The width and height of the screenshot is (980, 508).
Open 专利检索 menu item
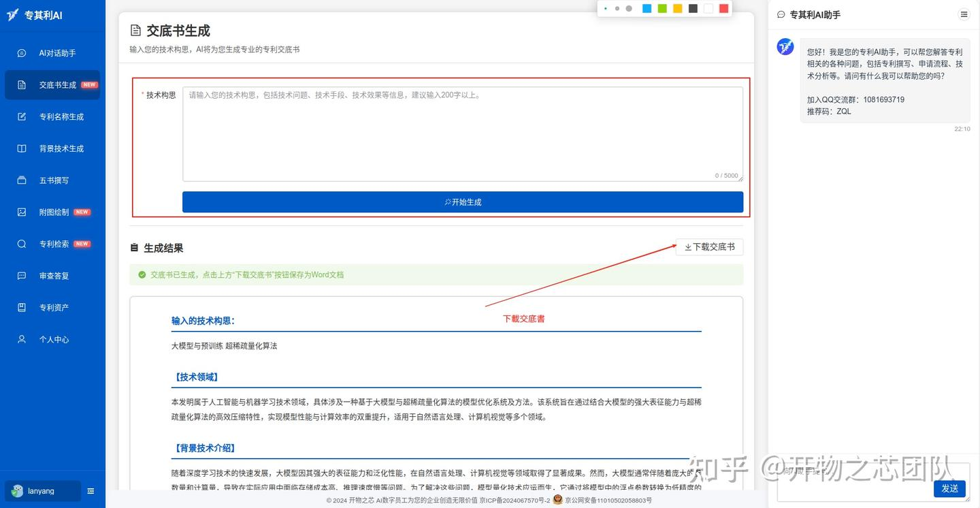coord(52,244)
